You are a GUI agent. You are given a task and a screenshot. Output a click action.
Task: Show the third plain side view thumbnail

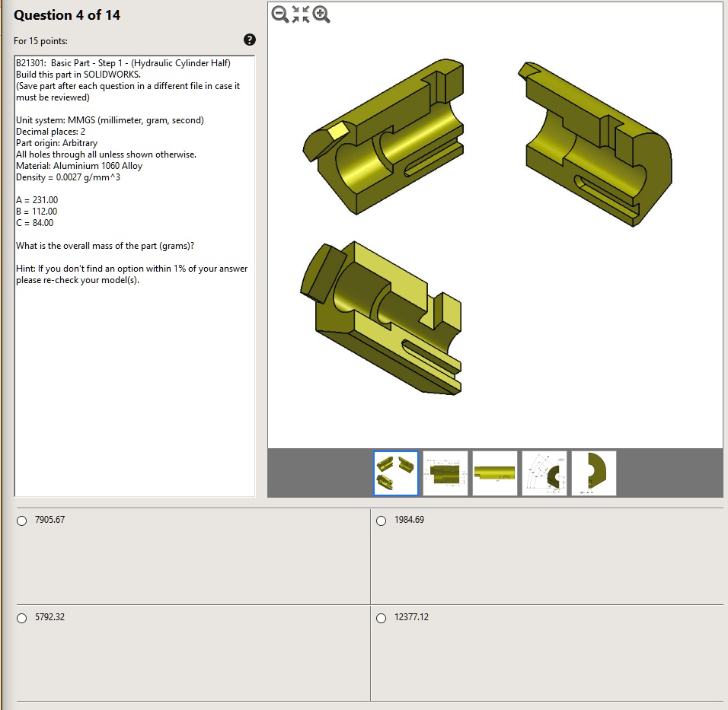point(495,473)
